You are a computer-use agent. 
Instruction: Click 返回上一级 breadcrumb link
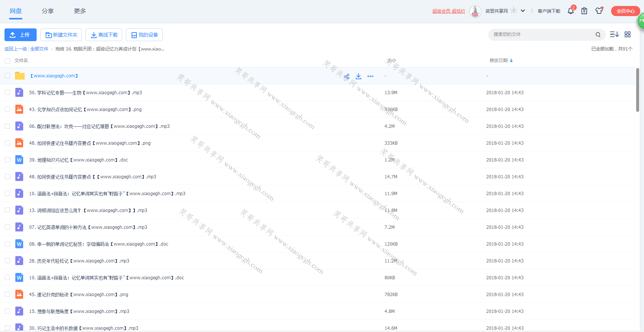pyautogui.click(x=16, y=49)
